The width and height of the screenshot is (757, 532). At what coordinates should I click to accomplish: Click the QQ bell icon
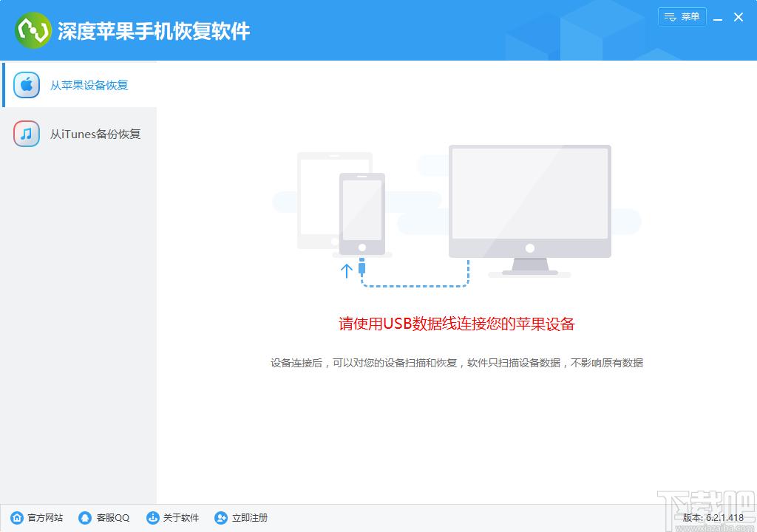(85, 517)
